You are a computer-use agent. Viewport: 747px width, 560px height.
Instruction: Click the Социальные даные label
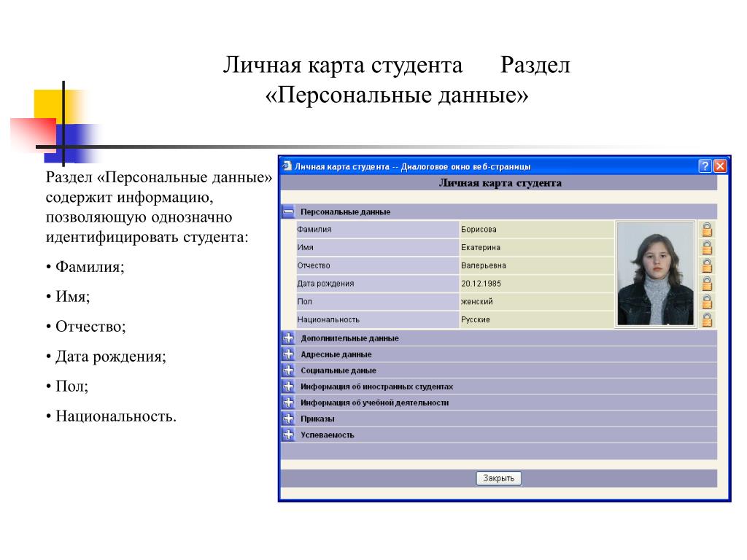click(x=338, y=371)
